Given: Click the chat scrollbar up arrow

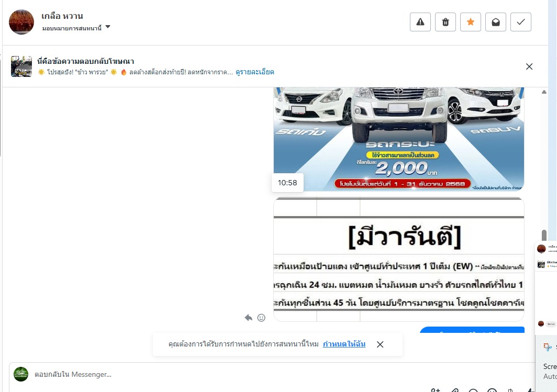Looking at the screenshot, I should point(544,92).
